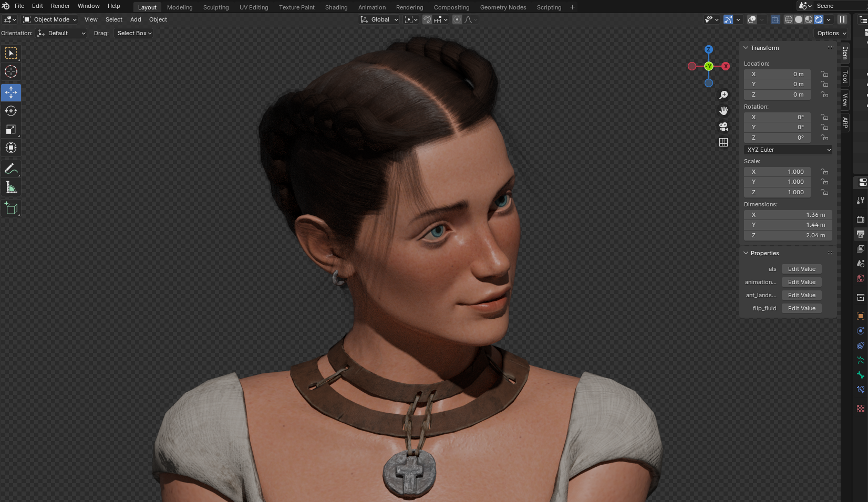This screenshot has width=868, height=502.
Task: Switch to the Sculpting workspace tab
Action: (x=216, y=7)
